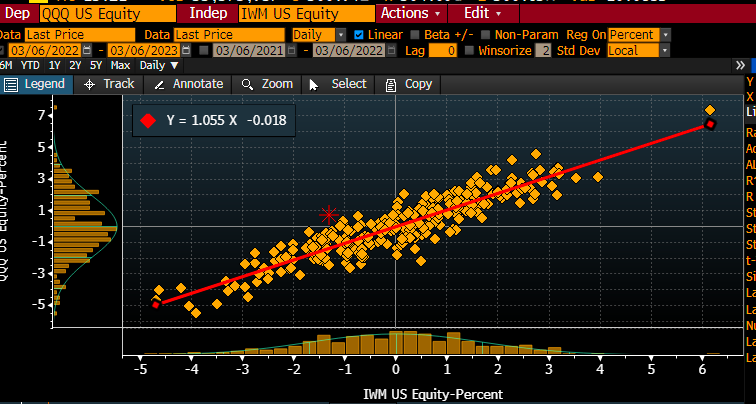Click outlier data point above 7 percent

pyautogui.click(x=710, y=110)
